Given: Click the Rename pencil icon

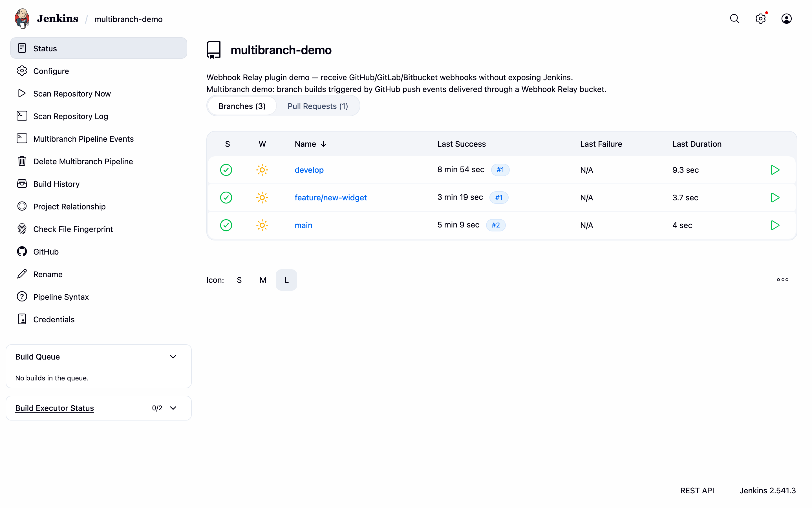Looking at the screenshot, I should coord(22,274).
